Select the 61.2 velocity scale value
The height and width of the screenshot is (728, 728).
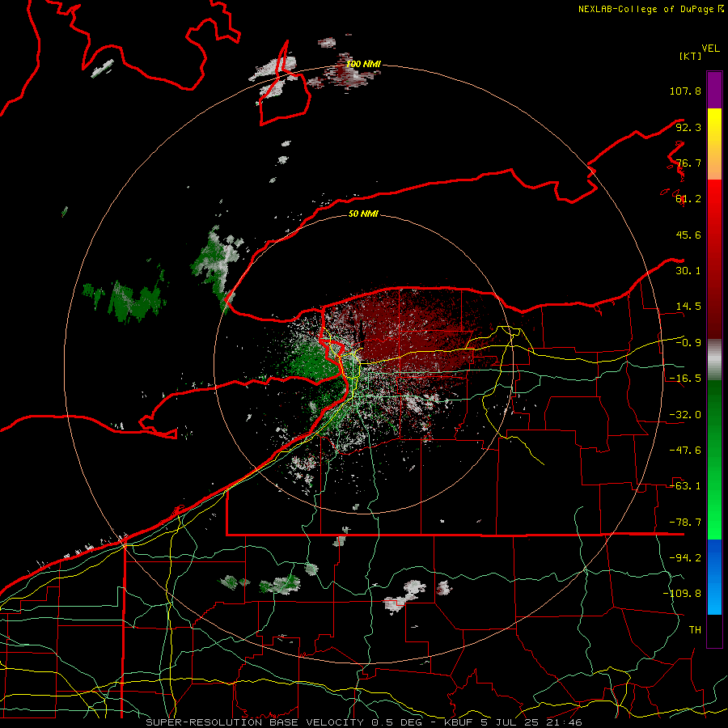pos(688,199)
